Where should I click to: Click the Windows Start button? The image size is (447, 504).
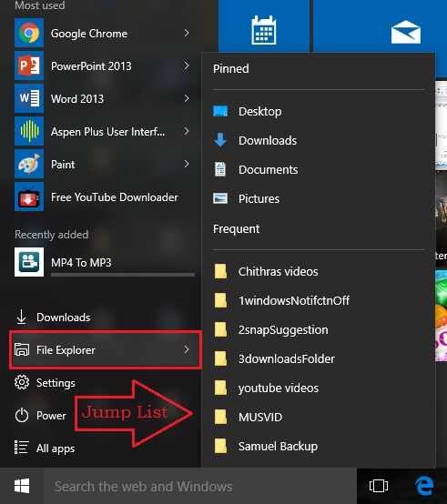pos(22,486)
